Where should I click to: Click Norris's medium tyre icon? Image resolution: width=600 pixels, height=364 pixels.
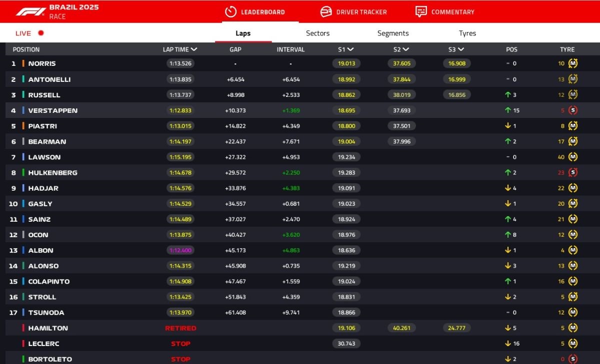pos(573,64)
